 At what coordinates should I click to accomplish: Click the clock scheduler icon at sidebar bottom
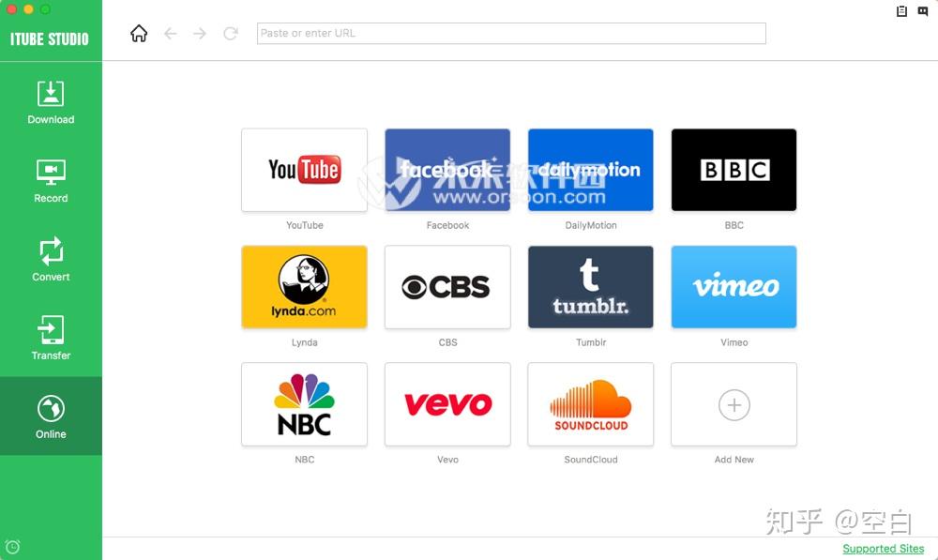12,547
